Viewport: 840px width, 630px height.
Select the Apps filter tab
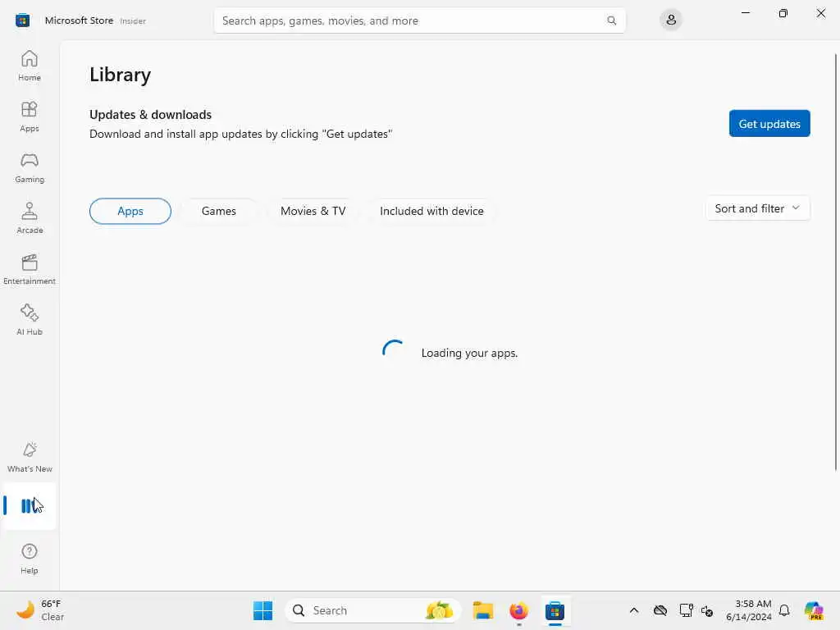[x=130, y=211]
